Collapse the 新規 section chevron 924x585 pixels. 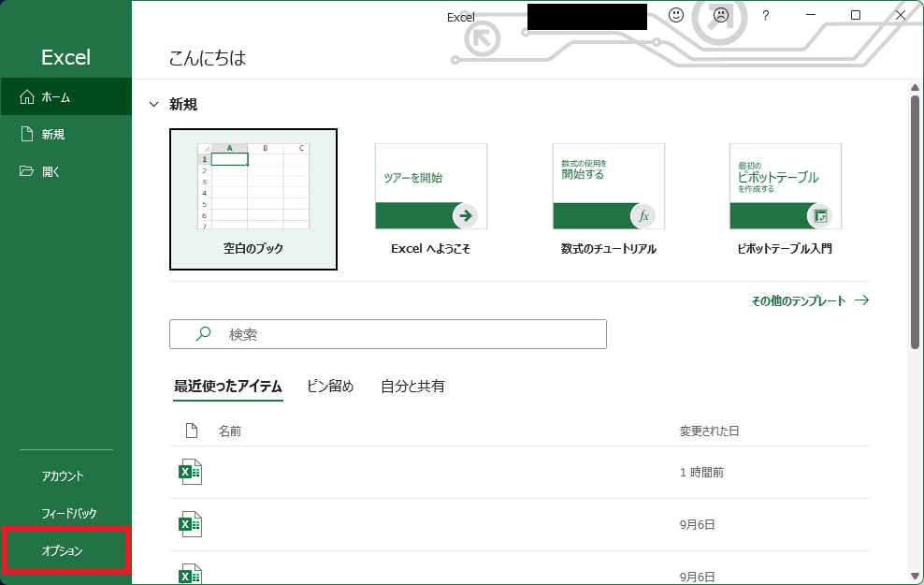(153, 105)
